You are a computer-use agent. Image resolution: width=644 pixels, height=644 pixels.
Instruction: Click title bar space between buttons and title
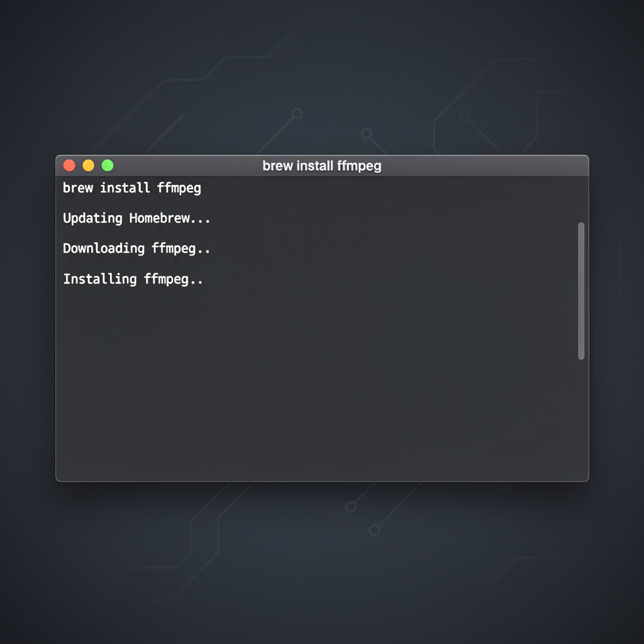189,166
